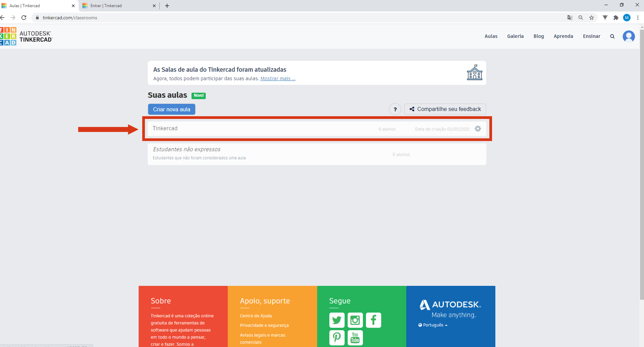Click the Avisos legais e marcas comerciais link
Screen dimensions: 644x347
[262, 339]
